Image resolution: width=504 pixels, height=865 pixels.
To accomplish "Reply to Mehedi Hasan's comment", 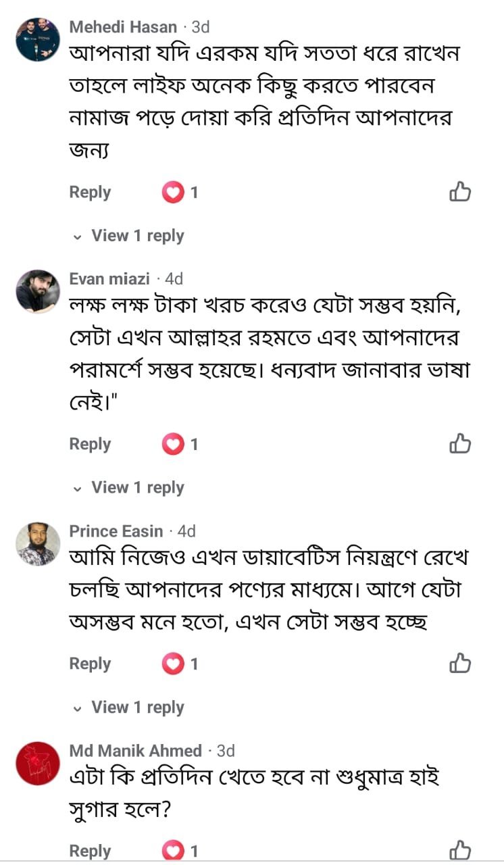I will click(x=90, y=193).
